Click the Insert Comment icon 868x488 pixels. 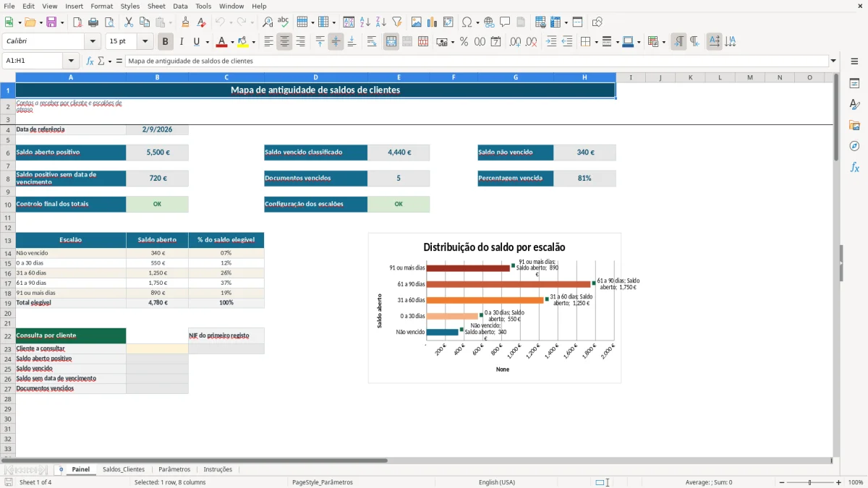pos(505,22)
